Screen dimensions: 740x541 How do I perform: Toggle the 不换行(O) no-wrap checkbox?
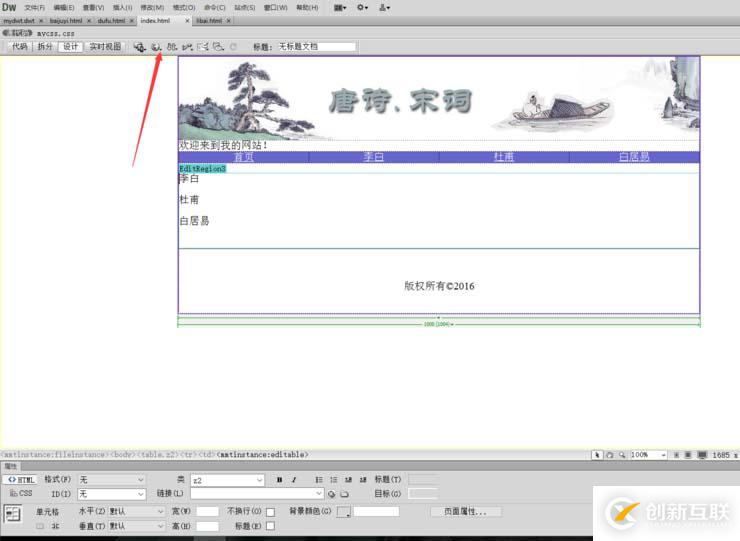270,512
